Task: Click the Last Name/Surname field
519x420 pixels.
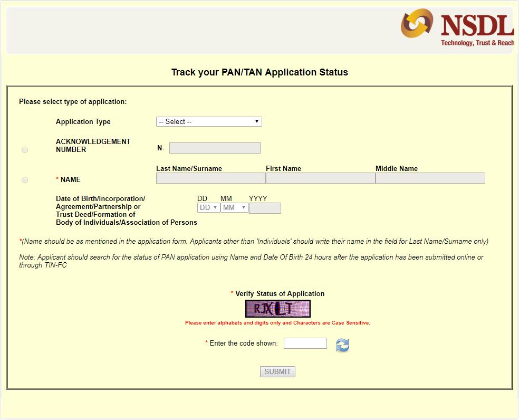Action: click(210, 178)
